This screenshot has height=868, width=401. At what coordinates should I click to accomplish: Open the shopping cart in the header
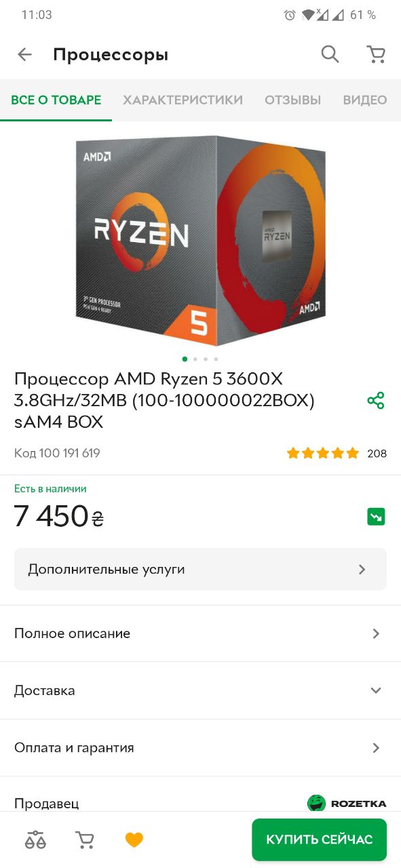click(376, 54)
